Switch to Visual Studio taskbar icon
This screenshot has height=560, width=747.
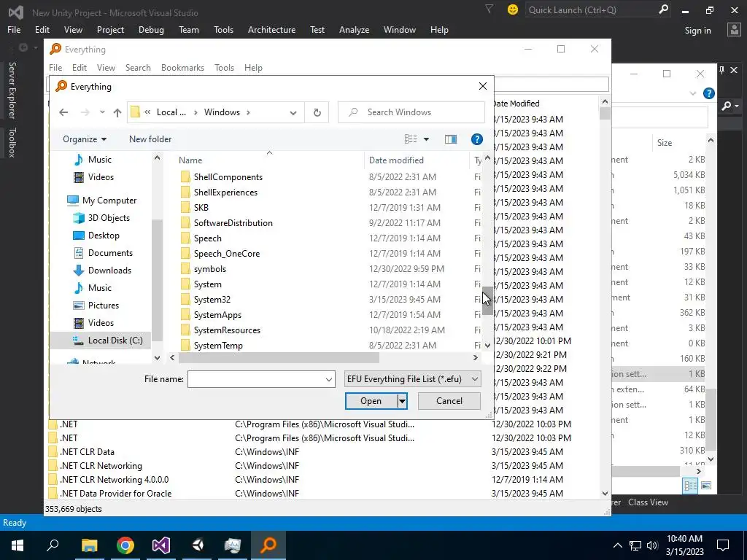point(161,545)
